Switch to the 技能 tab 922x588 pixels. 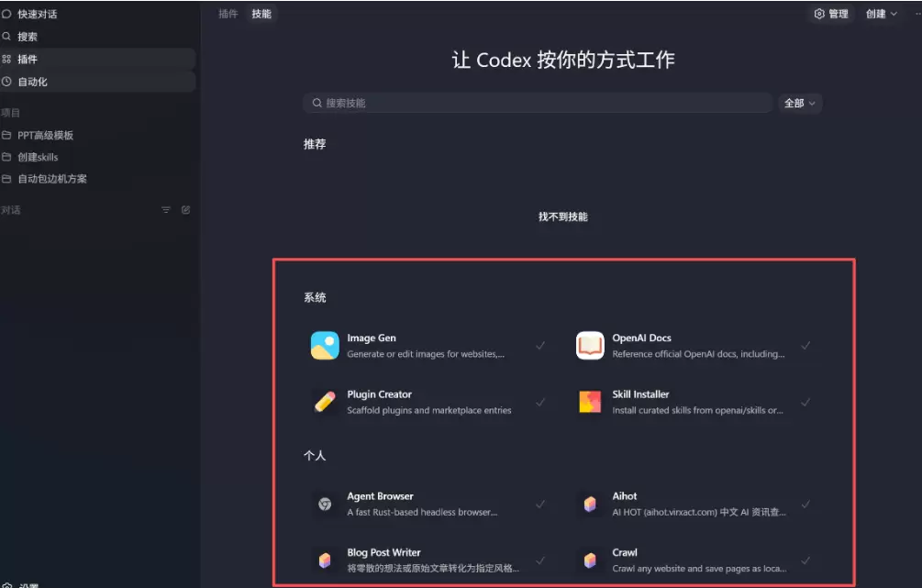261,14
